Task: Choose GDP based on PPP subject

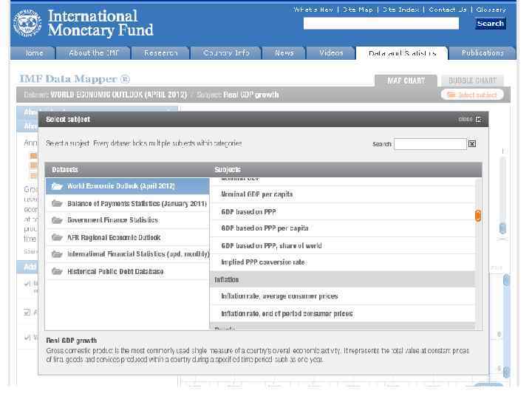Action: point(342,212)
